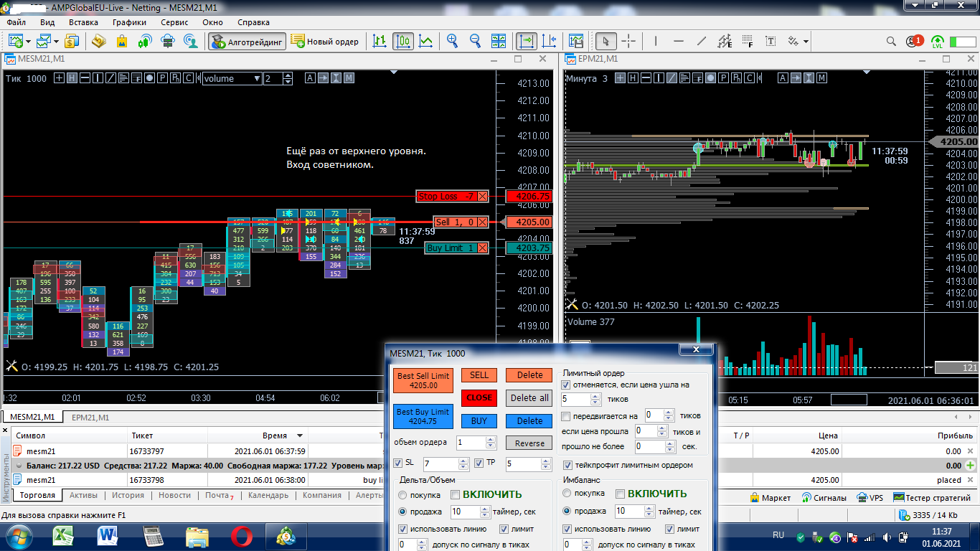This screenshot has width=980, height=551.
Task: Zoom out on the chart
Action: point(475,42)
